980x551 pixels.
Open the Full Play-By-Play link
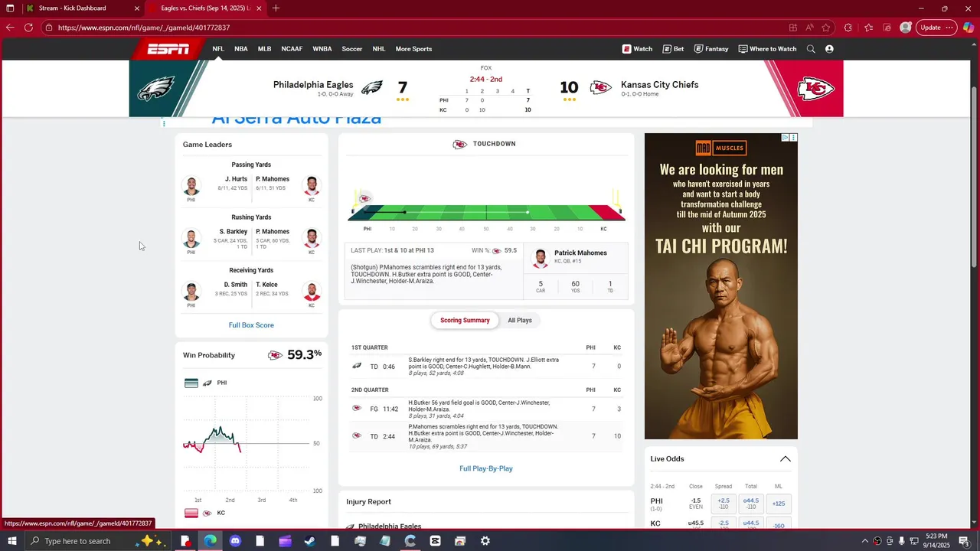tap(486, 468)
